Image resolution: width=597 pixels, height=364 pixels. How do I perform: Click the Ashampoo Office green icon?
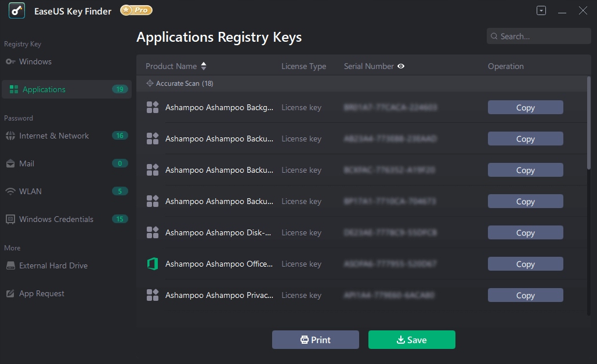pyautogui.click(x=153, y=264)
